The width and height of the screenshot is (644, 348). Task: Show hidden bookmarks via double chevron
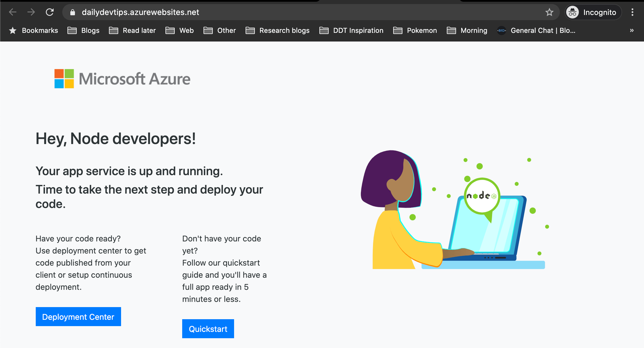[632, 31]
